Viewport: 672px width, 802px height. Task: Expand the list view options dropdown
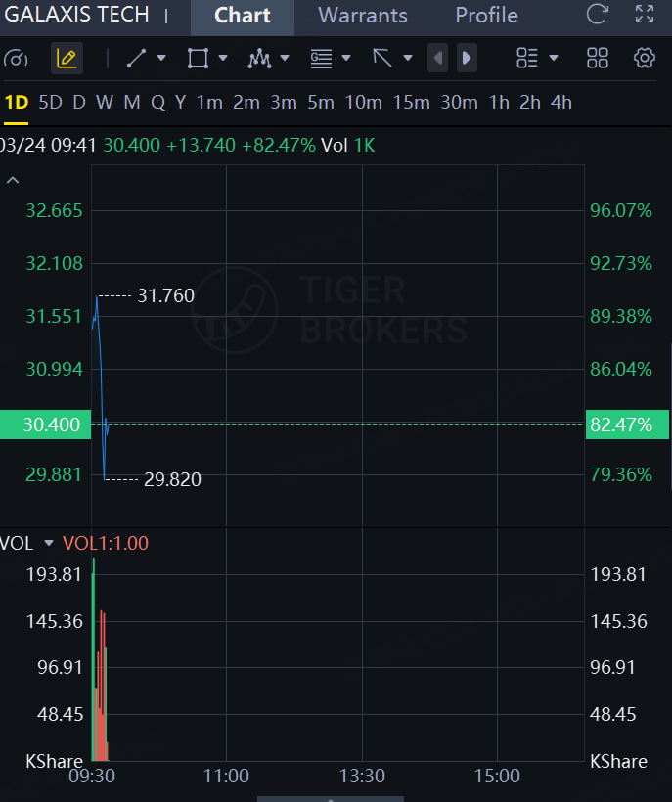pos(554,59)
